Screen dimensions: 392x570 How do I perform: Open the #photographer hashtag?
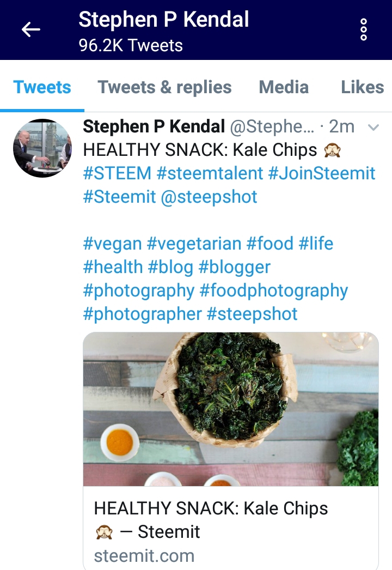[143, 314]
